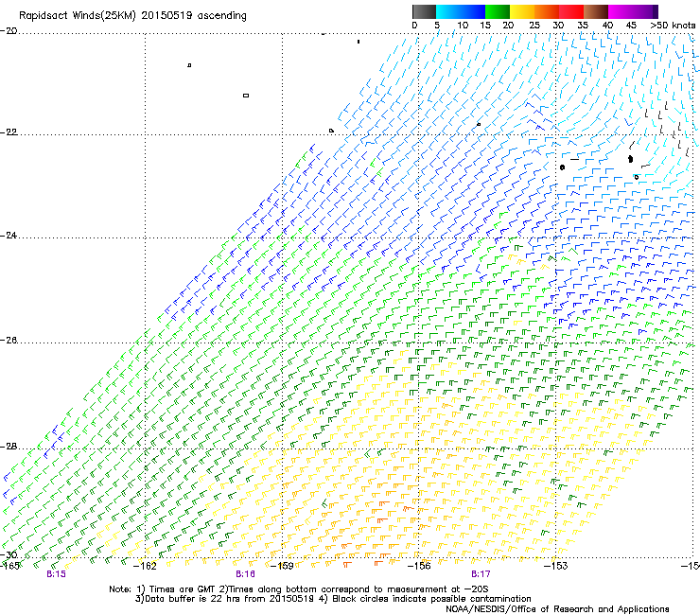This screenshot has height=615, width=700.
Task: Click the note line starting 'Note: 1) Times are GMT'
Action: pyautogui.click(x=299, y=589)
